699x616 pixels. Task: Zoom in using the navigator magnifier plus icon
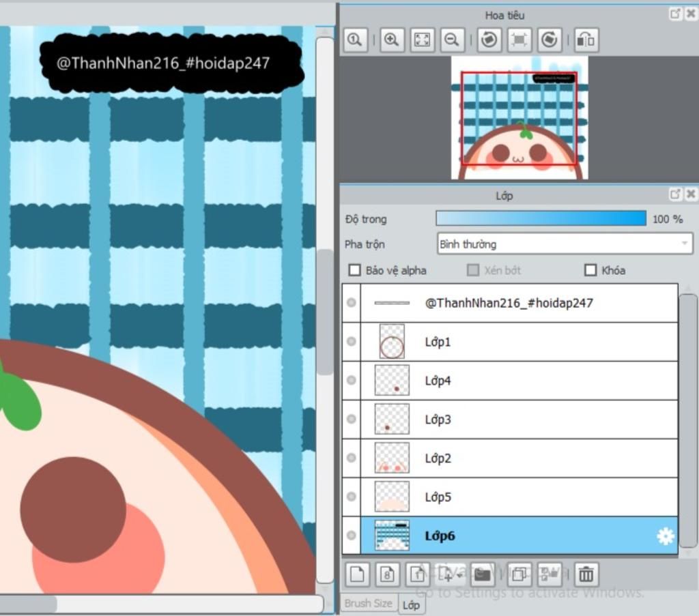click(392, 40)
